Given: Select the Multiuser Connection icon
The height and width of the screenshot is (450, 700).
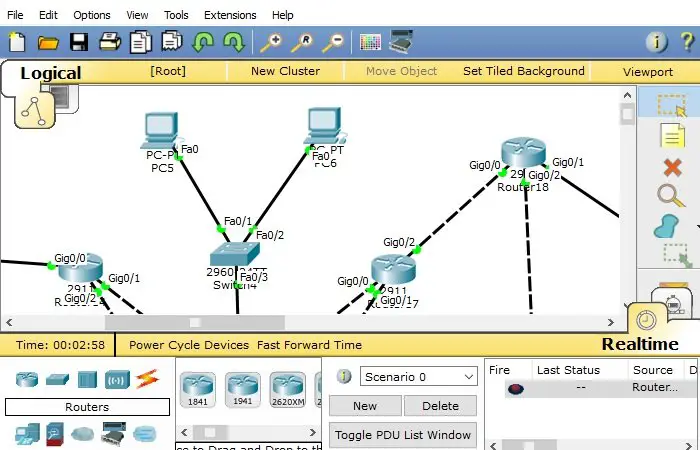Looking at the screenshot, I should [145, 433].
